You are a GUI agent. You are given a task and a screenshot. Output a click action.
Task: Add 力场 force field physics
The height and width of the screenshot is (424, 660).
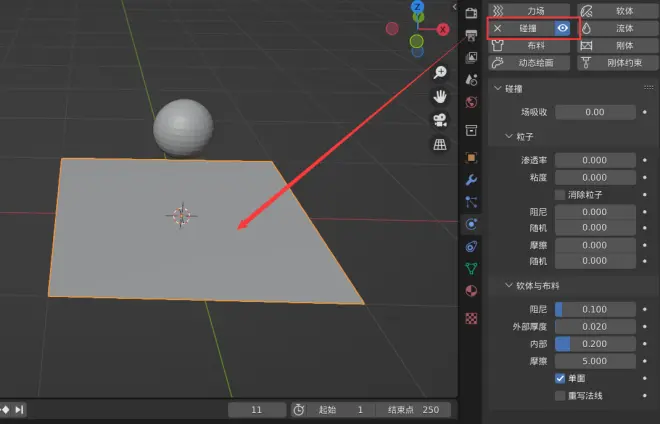tap(529, 11)
